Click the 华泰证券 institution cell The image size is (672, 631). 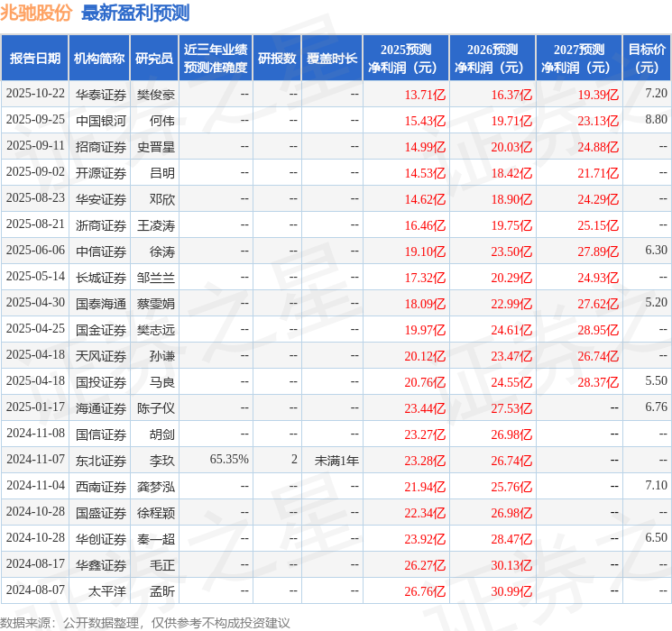click(x=101, y=95)
